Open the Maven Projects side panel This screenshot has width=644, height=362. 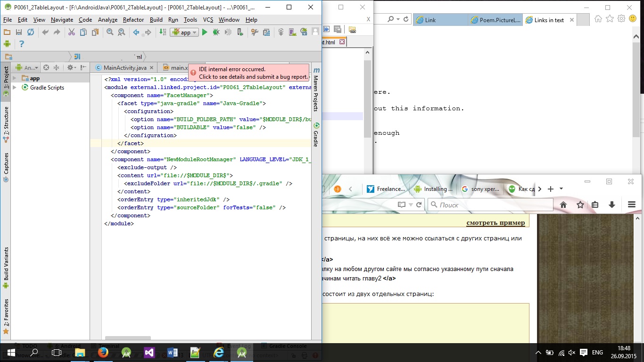[316, 90]
